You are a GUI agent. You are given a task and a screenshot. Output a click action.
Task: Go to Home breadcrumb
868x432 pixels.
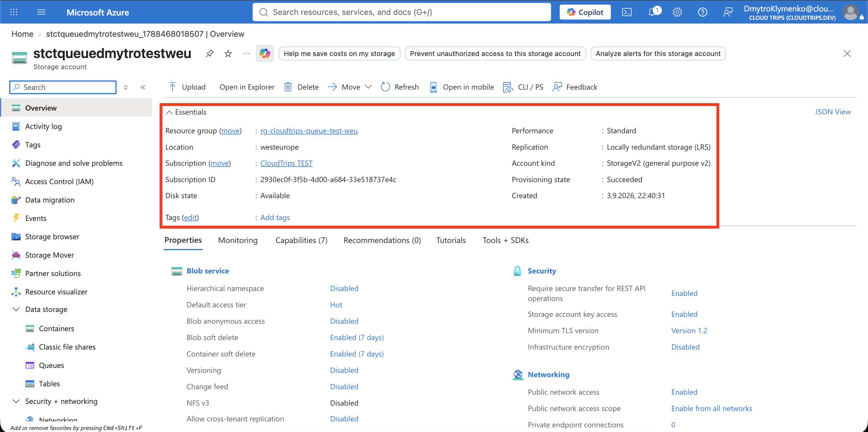[x=22, y=34]
